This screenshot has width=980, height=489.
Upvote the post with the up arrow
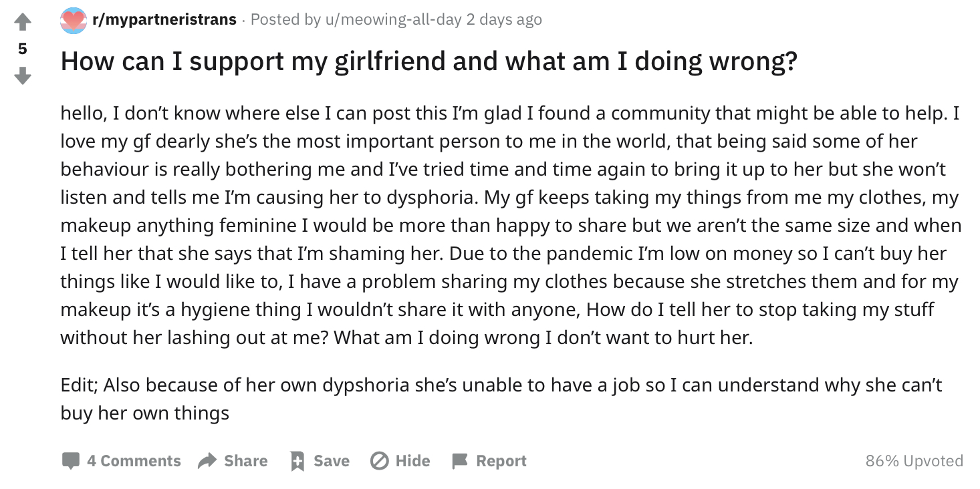click(x=23, y=23)
